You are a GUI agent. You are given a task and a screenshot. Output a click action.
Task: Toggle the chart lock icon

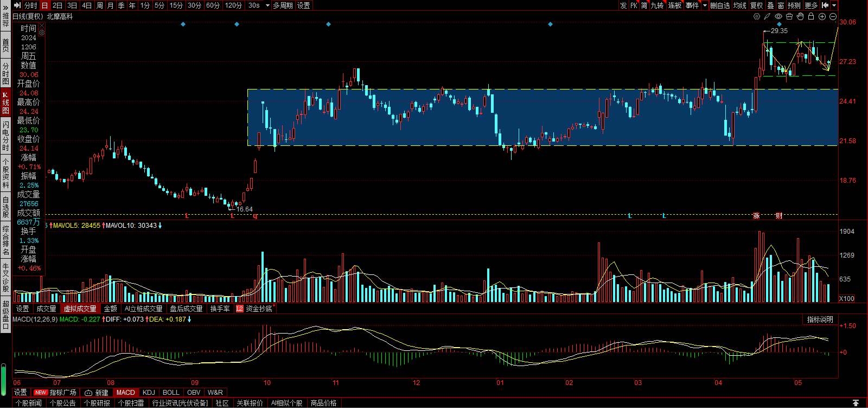click(x=811, y=16)
